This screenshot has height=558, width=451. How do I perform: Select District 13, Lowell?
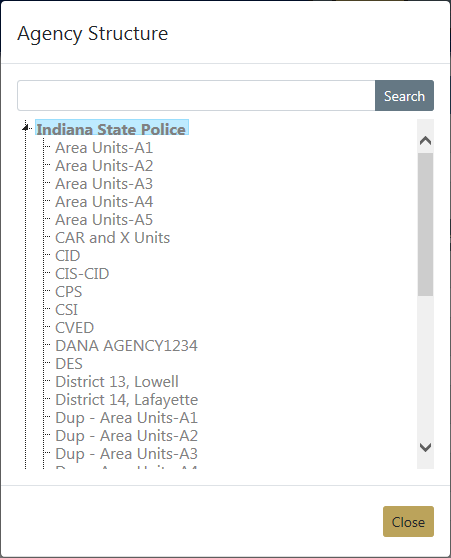[x=117, y=381]
